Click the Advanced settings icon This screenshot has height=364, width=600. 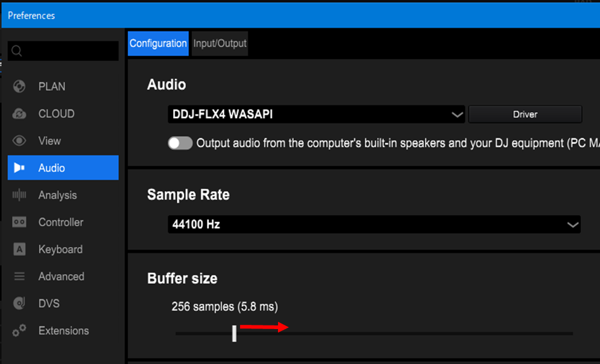point(19,277)
